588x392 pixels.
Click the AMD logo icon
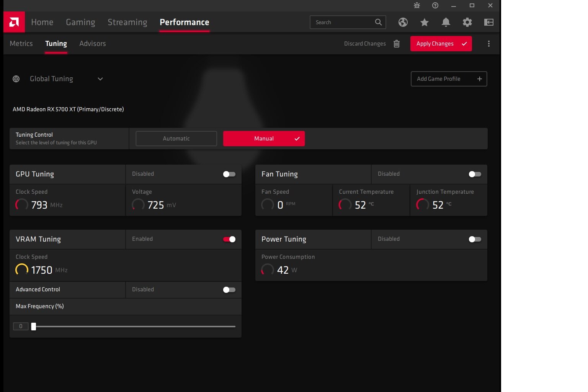pos(14,22)
